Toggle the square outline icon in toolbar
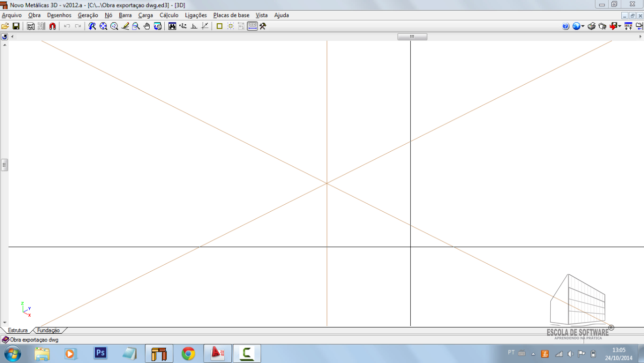 coord(219,26)
